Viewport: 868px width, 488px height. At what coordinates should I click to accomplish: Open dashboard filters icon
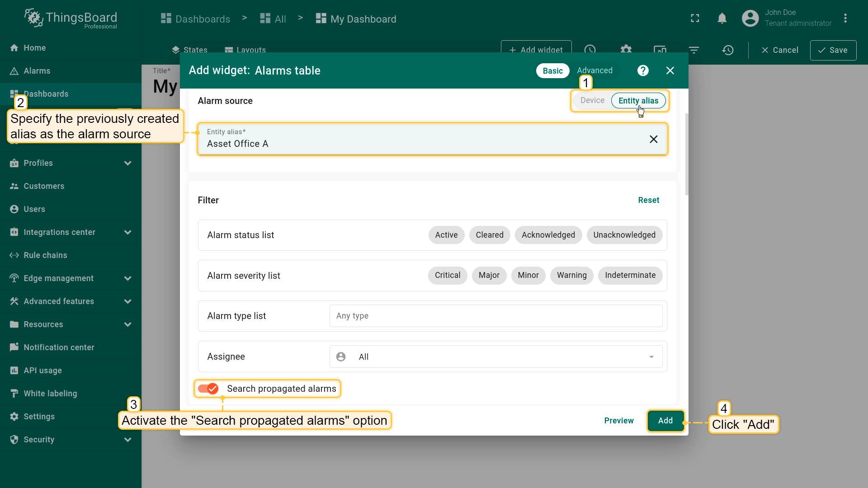[x=694, y=50]
